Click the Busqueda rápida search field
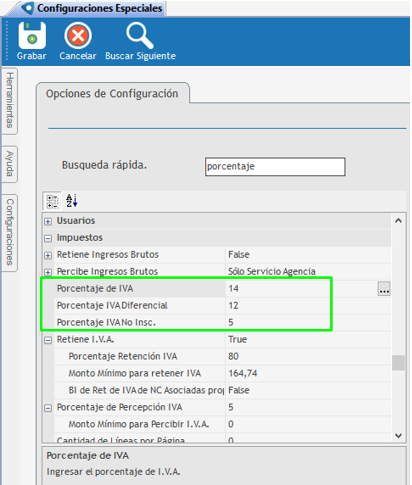Image resolution: width=412 pixels, height=485 pixels. tap(275, 166)
